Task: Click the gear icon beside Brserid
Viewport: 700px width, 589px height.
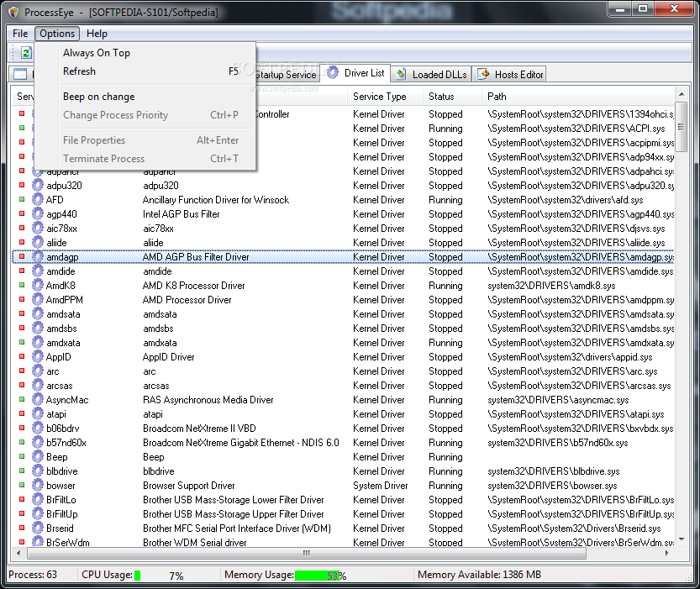Action: click(x=38, y=528)
